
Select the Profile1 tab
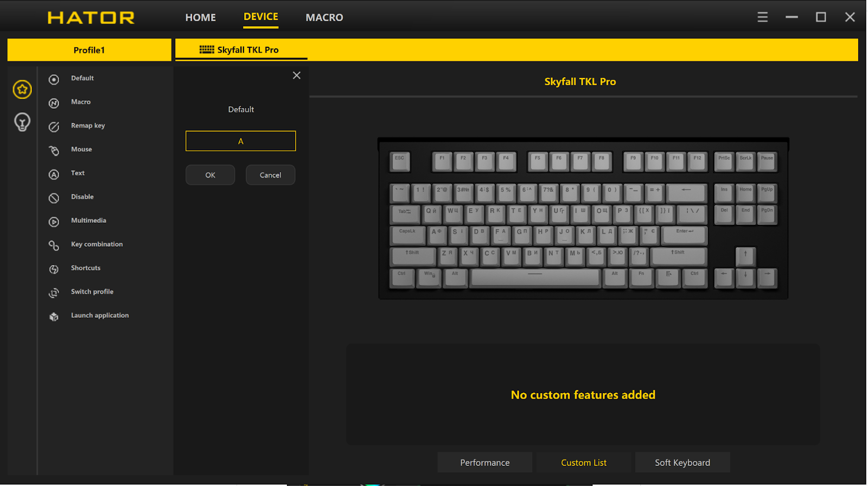click(x=89, y=50)
